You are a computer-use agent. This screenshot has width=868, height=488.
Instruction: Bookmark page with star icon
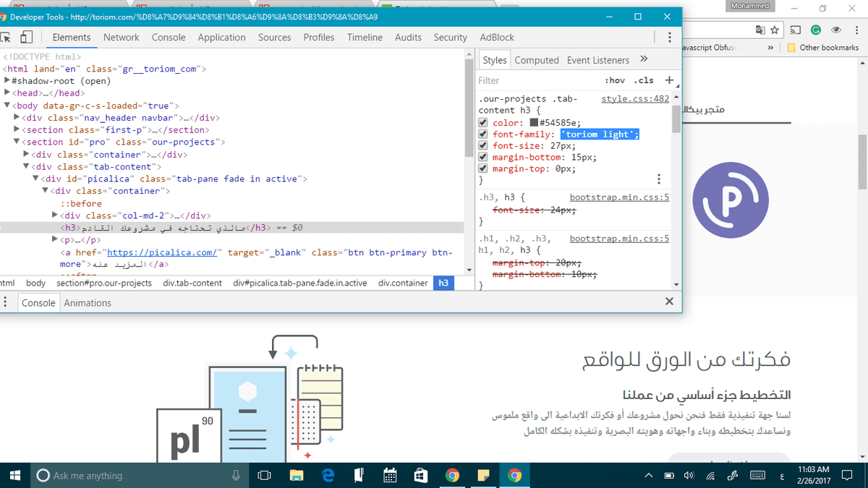point(775,30)
